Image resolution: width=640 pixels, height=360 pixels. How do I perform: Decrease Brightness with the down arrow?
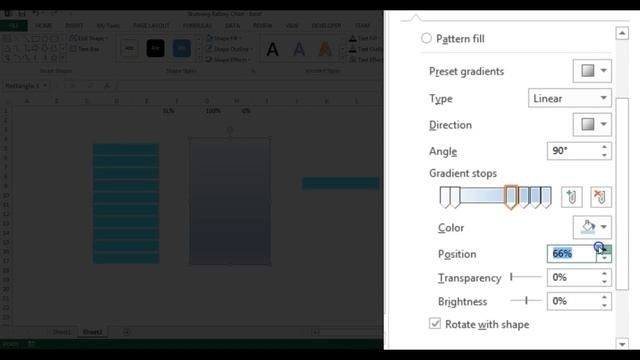coord(604,306)
